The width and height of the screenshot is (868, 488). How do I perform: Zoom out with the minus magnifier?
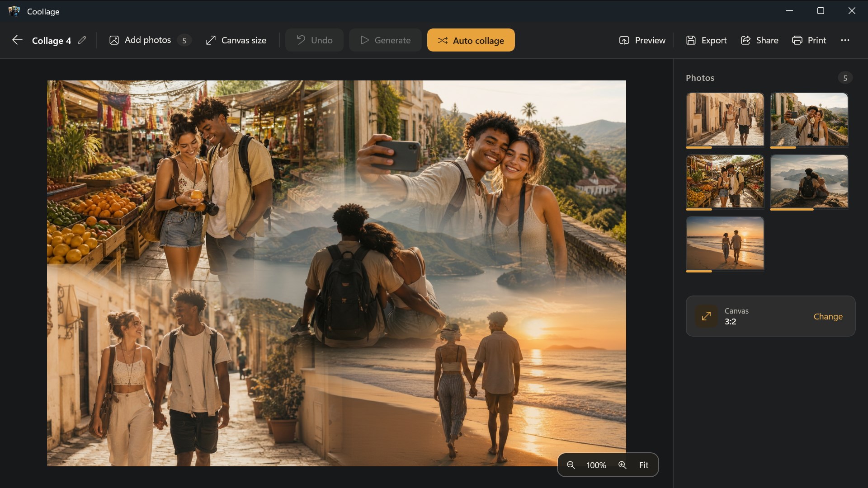tap(571, 465)
